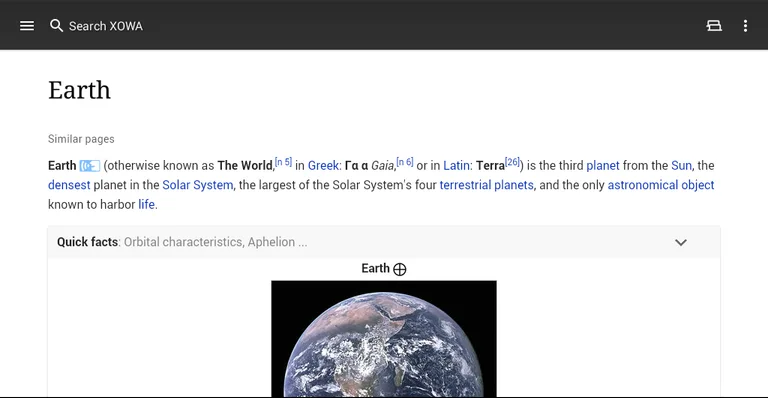Follow the Latin link
768x398 pixels.
(x=456, y=165)
